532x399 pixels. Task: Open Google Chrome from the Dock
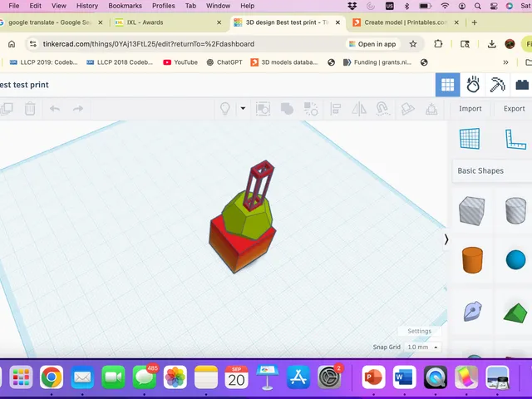point(52,377)
